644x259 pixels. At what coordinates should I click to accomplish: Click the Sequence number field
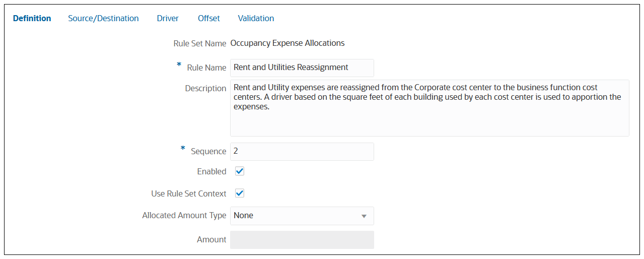pos(302,151)
